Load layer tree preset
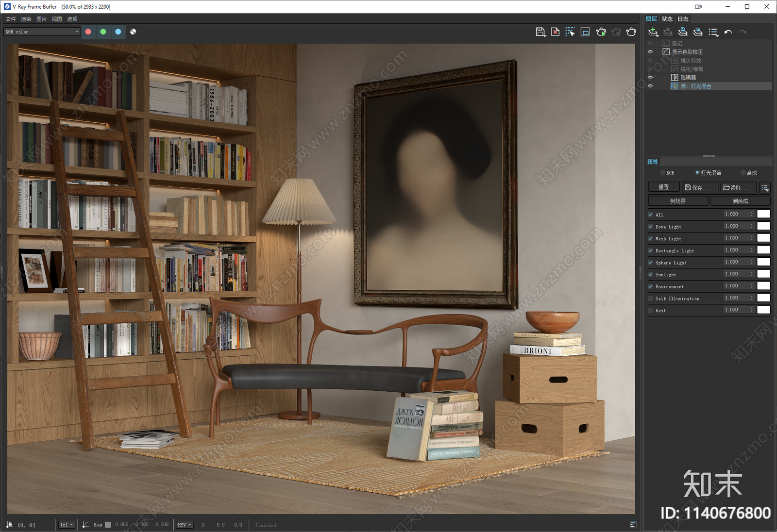 click(x=698, y=32)
